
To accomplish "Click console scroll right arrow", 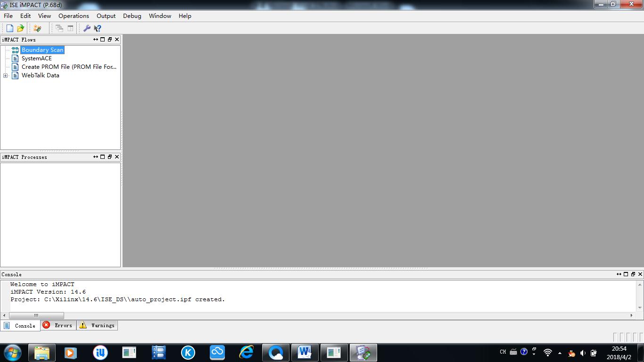I will 632,315.
